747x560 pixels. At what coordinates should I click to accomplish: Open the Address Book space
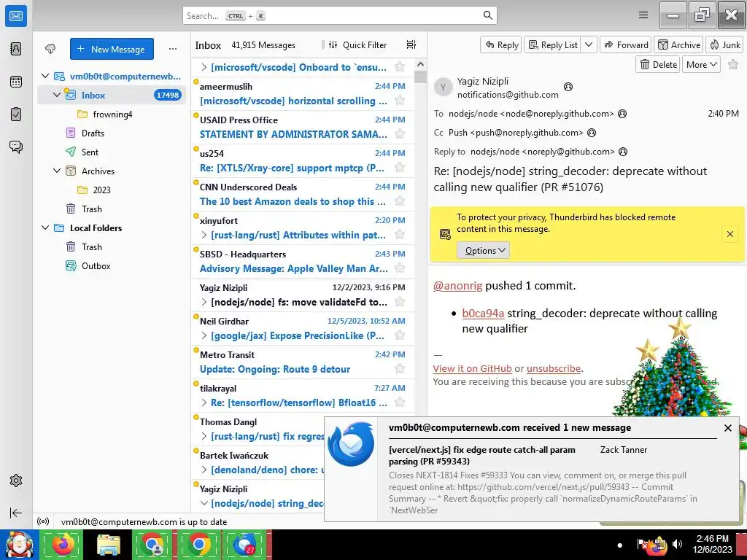coord(16,49)
